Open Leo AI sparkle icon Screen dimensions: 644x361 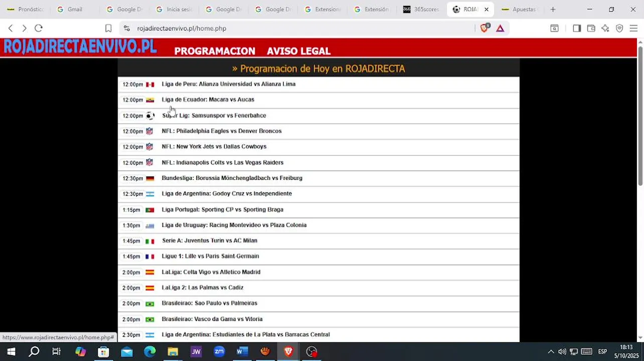(x=605, y=29)
